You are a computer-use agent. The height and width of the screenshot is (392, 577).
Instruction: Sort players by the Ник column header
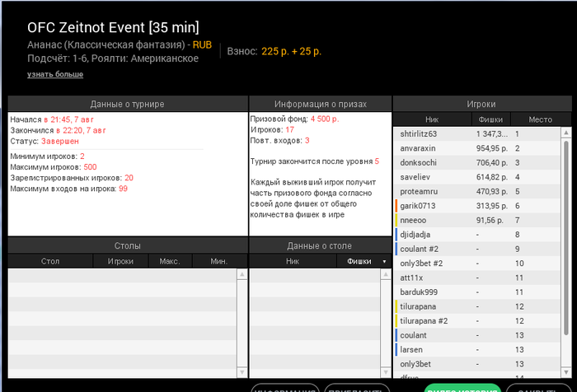(x=432, y=119)
